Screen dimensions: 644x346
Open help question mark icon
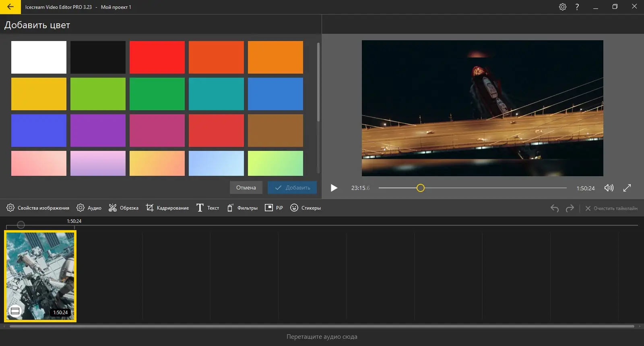(x=577, y=7)
